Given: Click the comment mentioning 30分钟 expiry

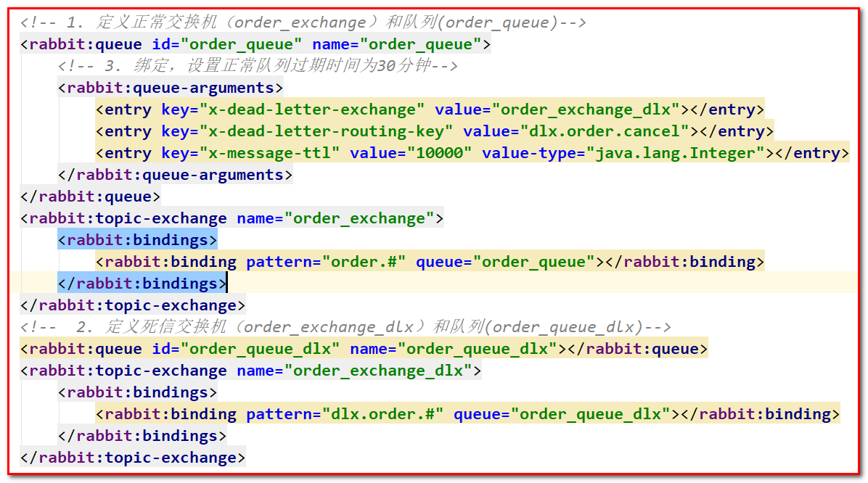Looking at the screenshot, I should [258, 66].
